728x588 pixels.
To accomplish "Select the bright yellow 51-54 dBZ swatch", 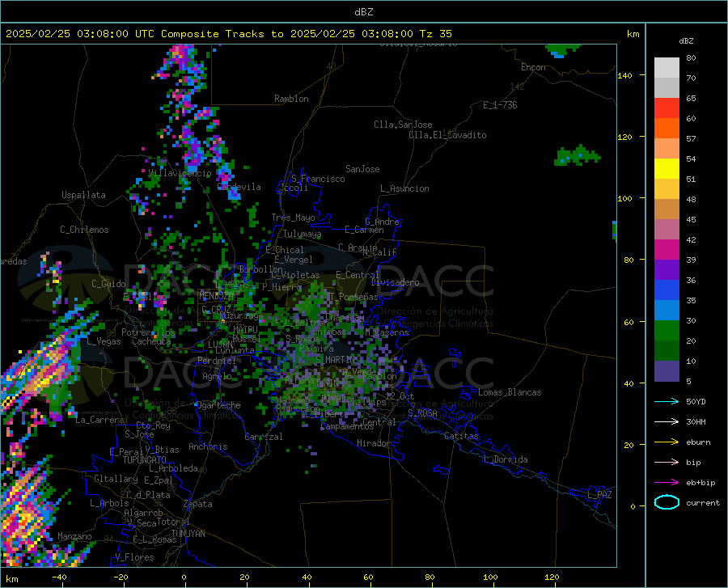I will point(667,169).
